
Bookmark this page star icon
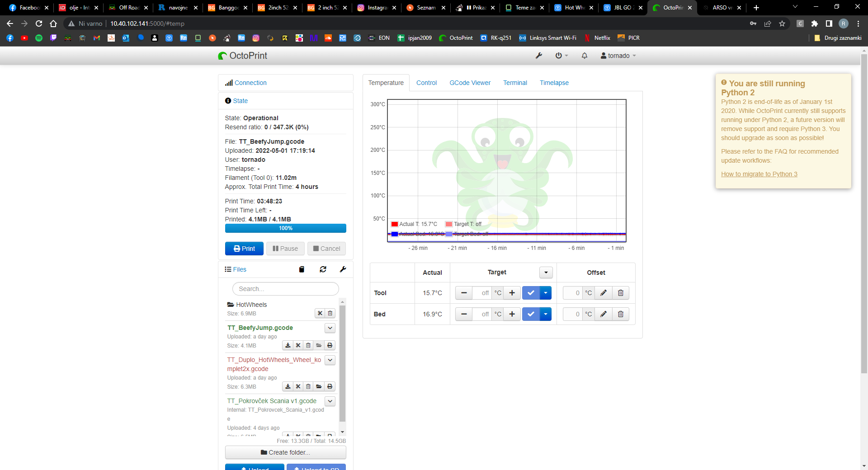(782, 23)
